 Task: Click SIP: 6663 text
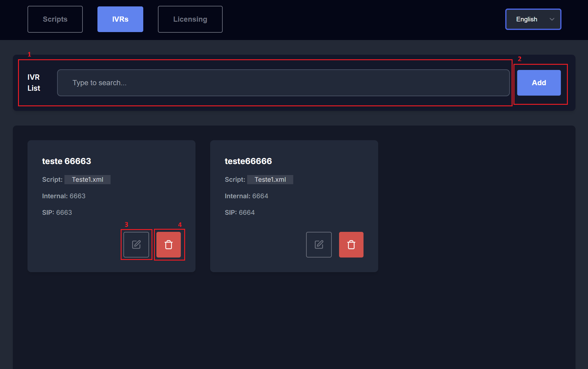[57, 213]
